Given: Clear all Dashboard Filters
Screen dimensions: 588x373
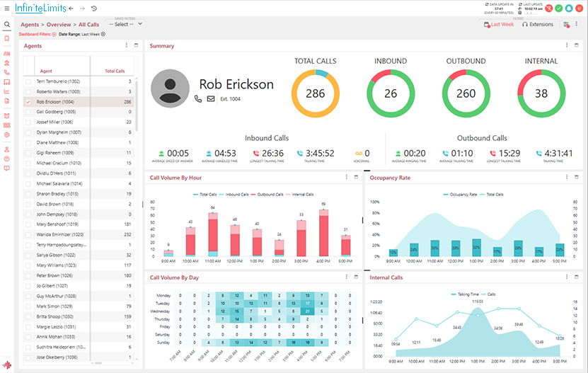Looking at the screenshot, I should [x=54, y=34].
